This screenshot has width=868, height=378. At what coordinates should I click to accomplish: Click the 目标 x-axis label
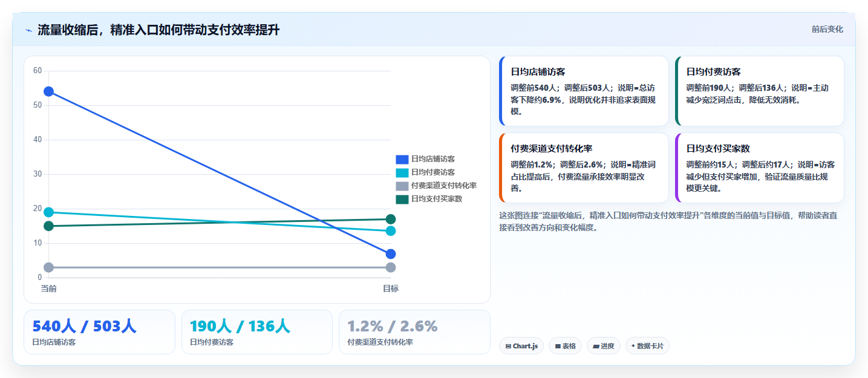coord(391,288)
